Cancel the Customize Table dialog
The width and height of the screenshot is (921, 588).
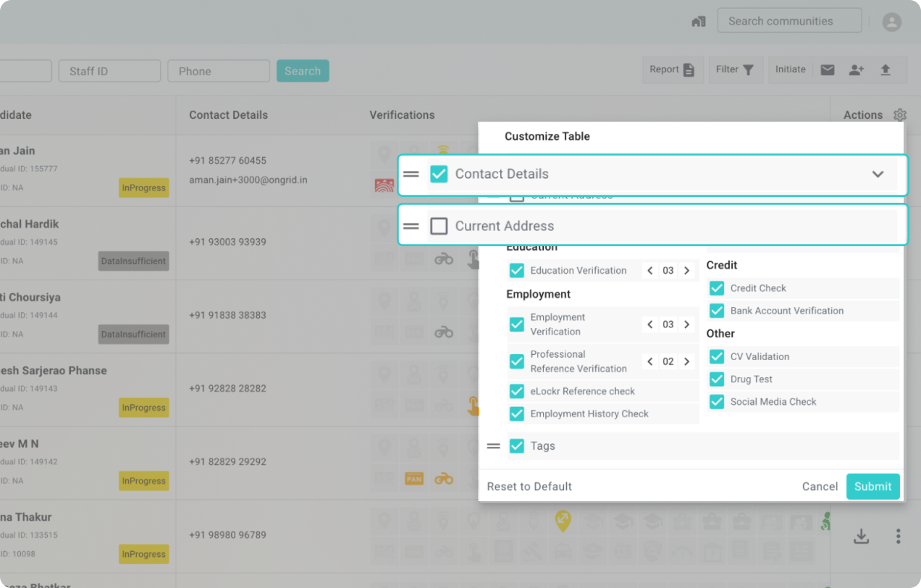(x=820, y=487)
